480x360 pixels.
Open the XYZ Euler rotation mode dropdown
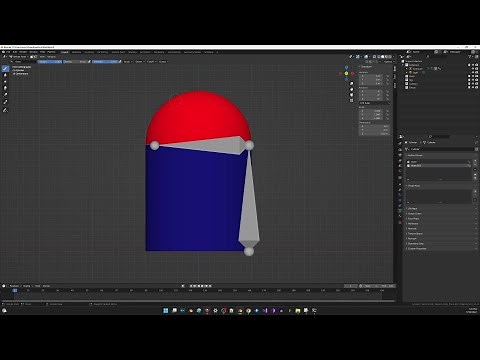click(375, 103)
